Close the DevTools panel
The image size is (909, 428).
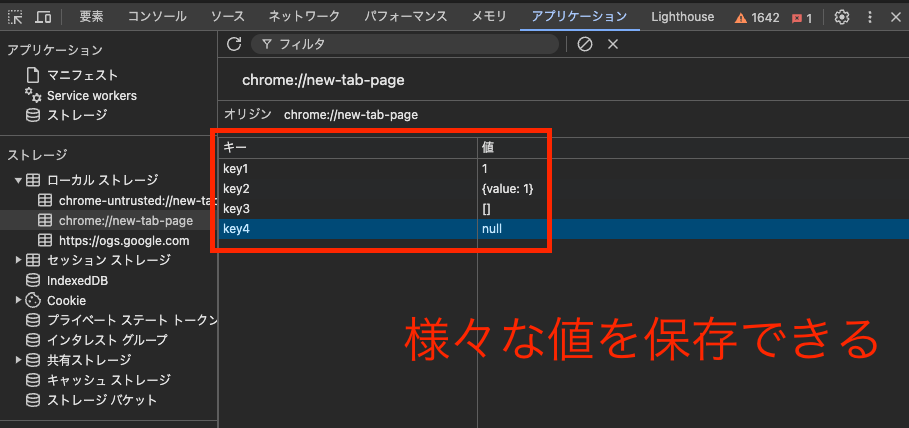(x=896, y=17)
